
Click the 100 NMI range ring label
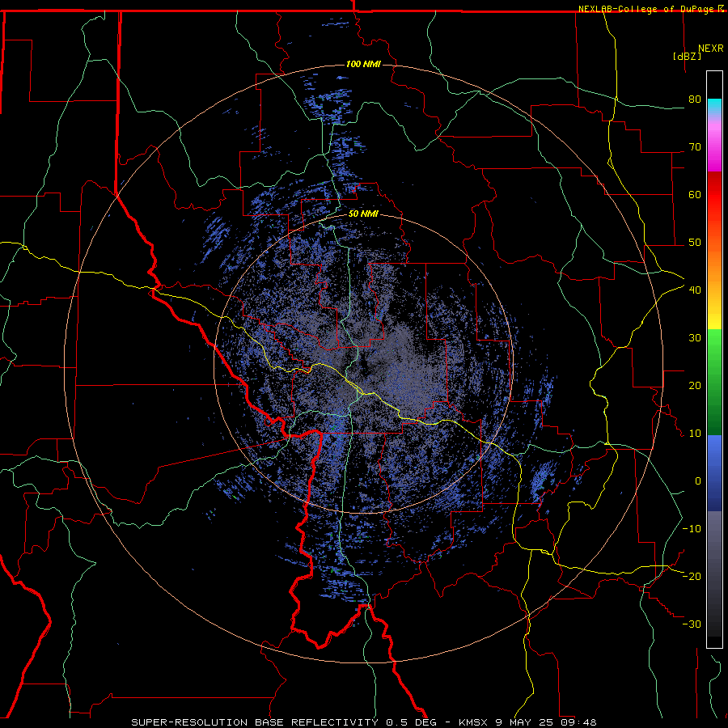click(x=363, y=64)
